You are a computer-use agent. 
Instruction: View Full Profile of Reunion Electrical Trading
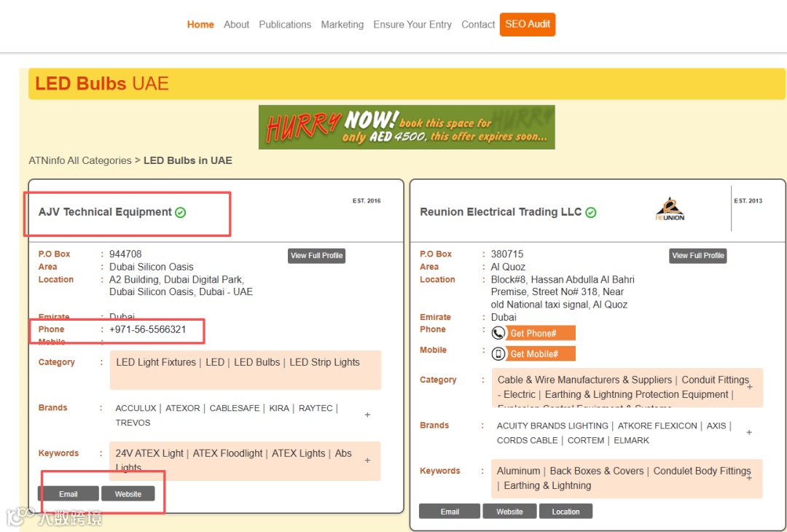[x=698, y=256]
